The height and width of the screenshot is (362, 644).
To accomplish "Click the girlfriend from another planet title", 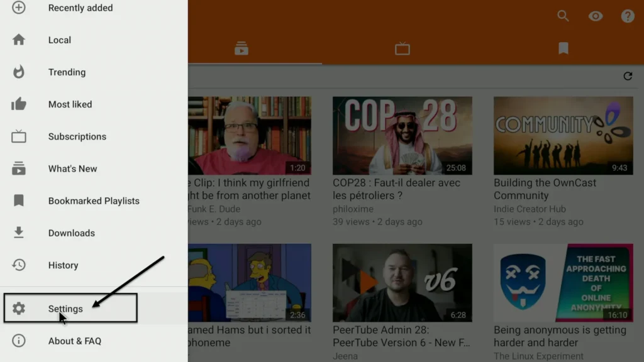I will [x=249, y=189].
